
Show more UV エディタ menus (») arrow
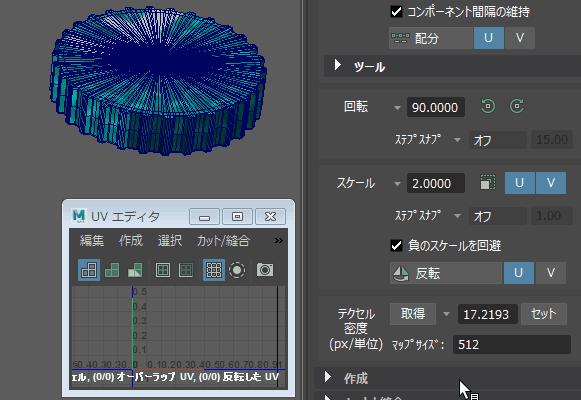click(279, 241)
